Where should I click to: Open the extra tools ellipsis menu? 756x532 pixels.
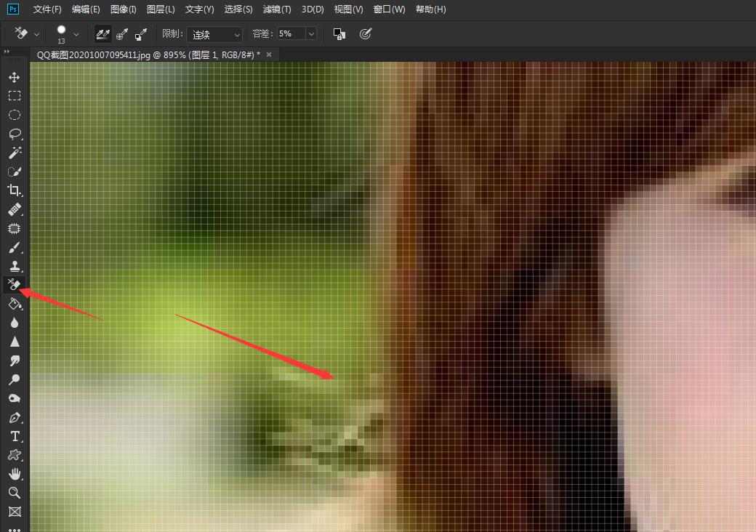point(15,529)
